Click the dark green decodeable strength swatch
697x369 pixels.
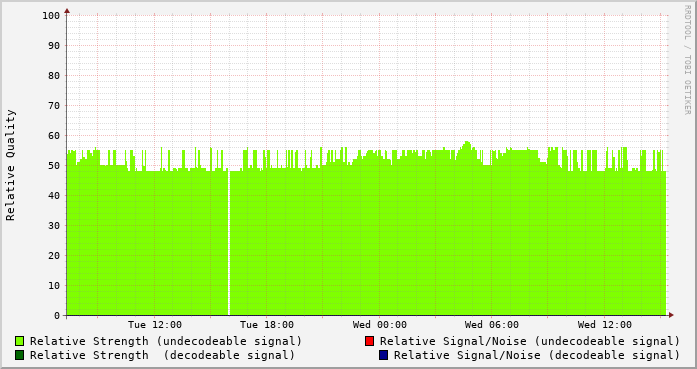tap(20, 355)
